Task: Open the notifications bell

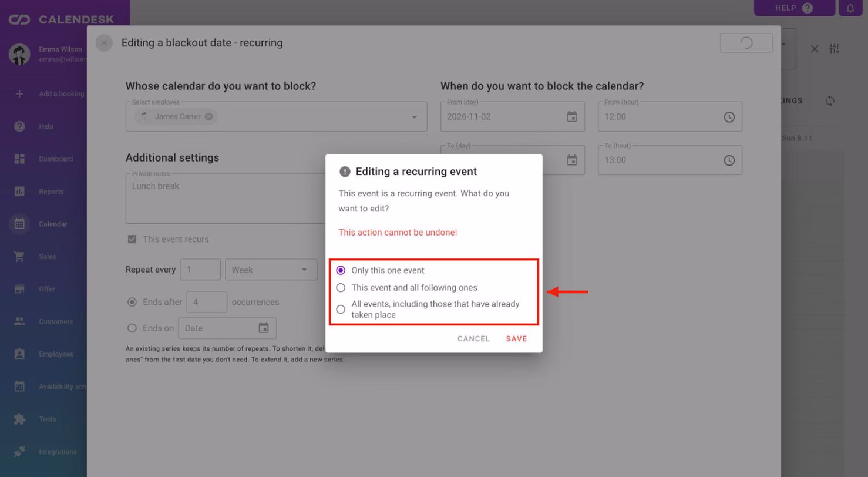Action: (x=850, y=8)
